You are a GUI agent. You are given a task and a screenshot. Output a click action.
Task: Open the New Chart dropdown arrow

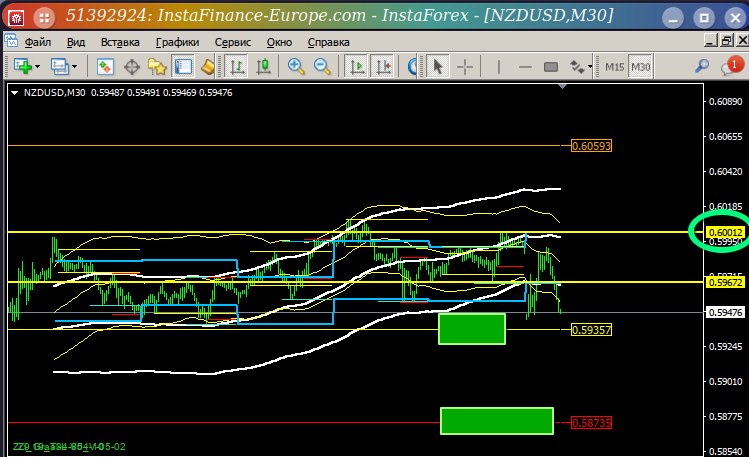(x=38, y=66)
